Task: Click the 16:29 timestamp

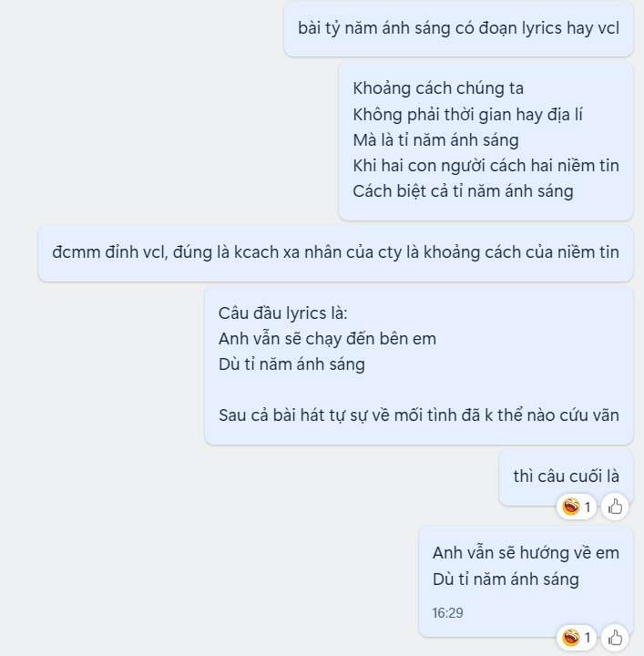Action: 447,613
